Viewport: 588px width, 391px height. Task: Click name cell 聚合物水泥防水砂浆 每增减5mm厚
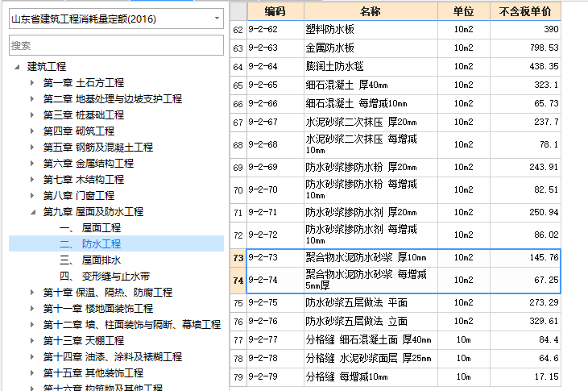tap(371, 280)
